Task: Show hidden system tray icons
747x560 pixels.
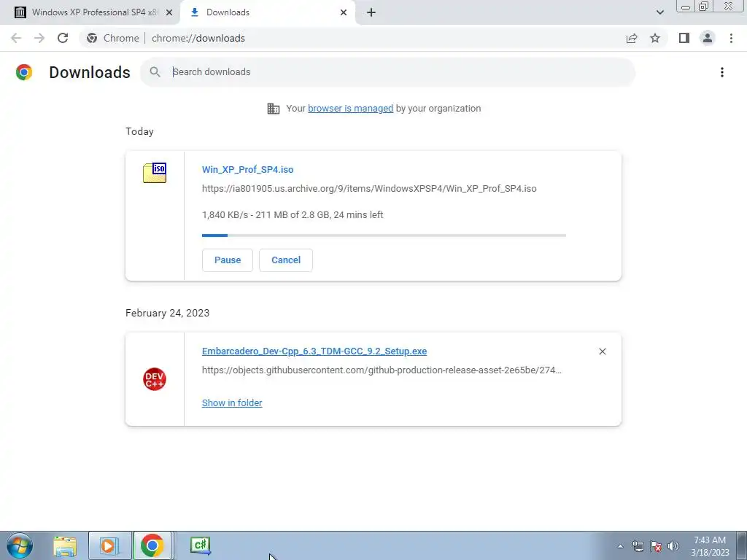Action: click(x=620, y=546)
